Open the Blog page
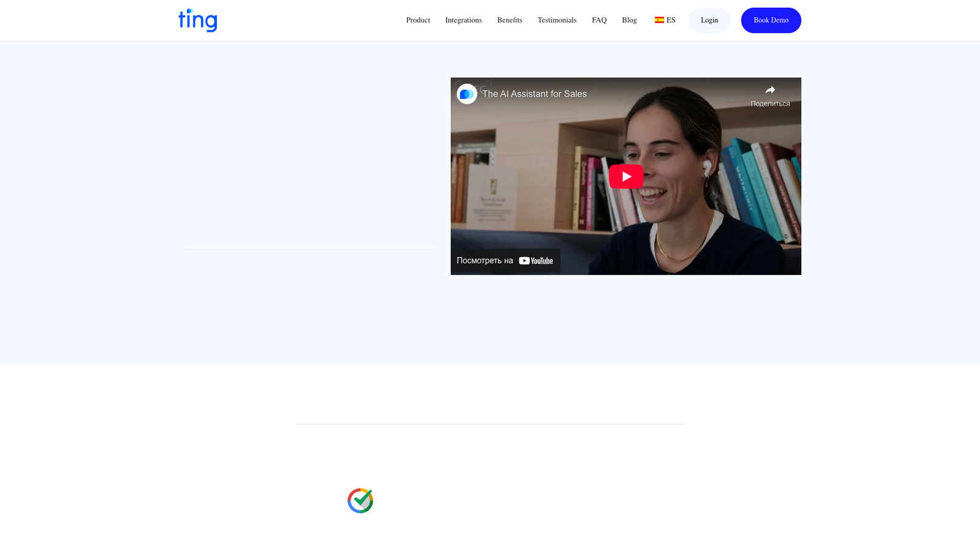Viewport: 980px width, 551px height. pyautogui.click(x=629, y=20)
